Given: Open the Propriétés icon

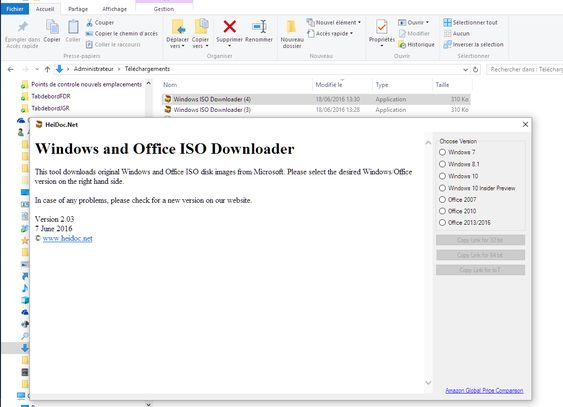Looking at the screenshot, I should [x=381, y=27].
